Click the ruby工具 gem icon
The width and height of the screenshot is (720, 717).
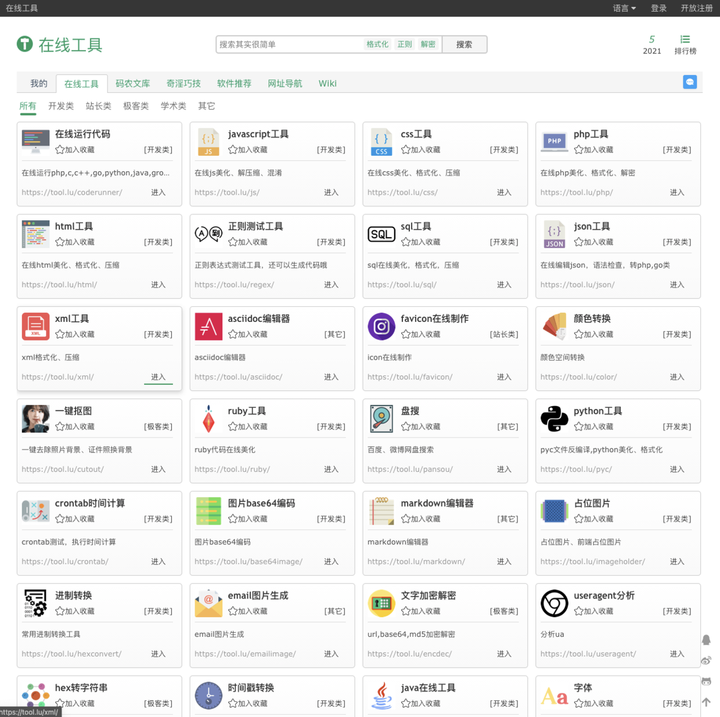click(208, 418)
